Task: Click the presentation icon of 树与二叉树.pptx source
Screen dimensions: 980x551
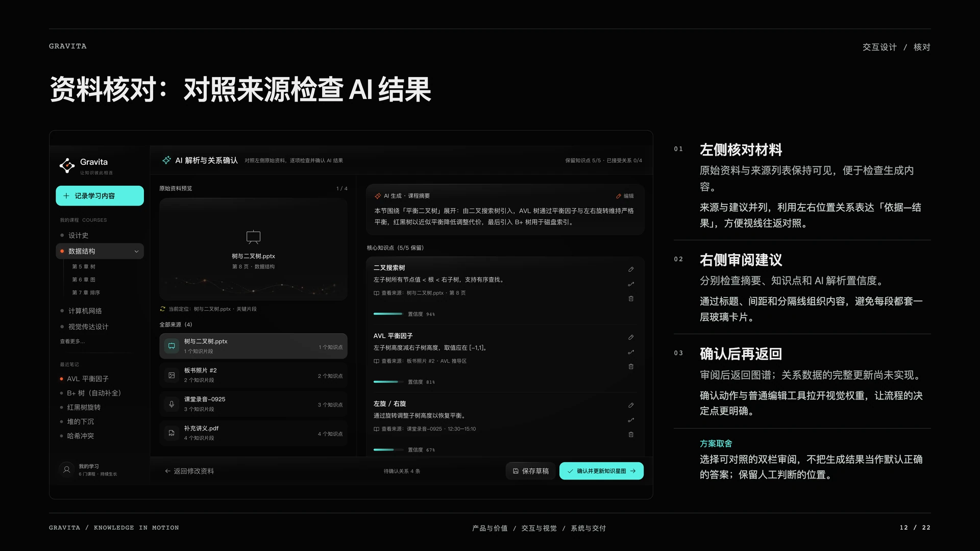Action: (x=171, y=346)
